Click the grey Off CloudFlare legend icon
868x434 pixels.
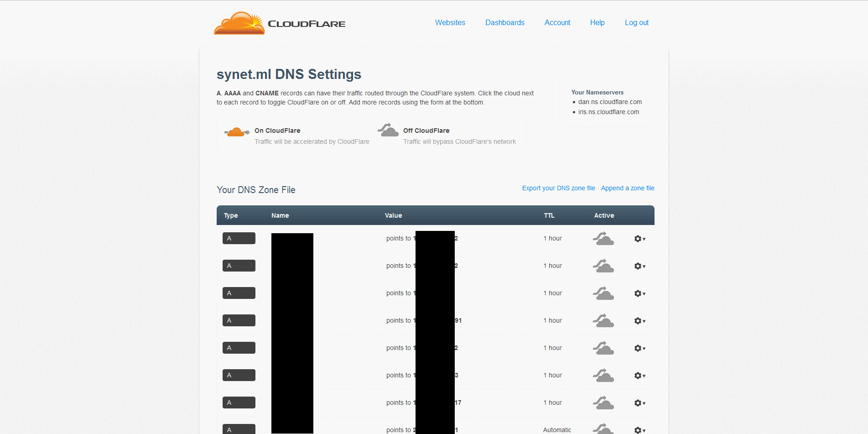click(388, 130)
